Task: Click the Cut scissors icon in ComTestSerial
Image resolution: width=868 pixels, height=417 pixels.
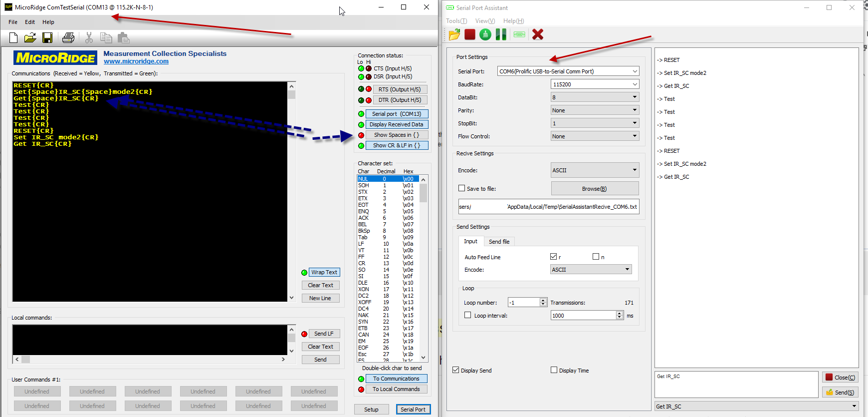Action: click(89, 37)
